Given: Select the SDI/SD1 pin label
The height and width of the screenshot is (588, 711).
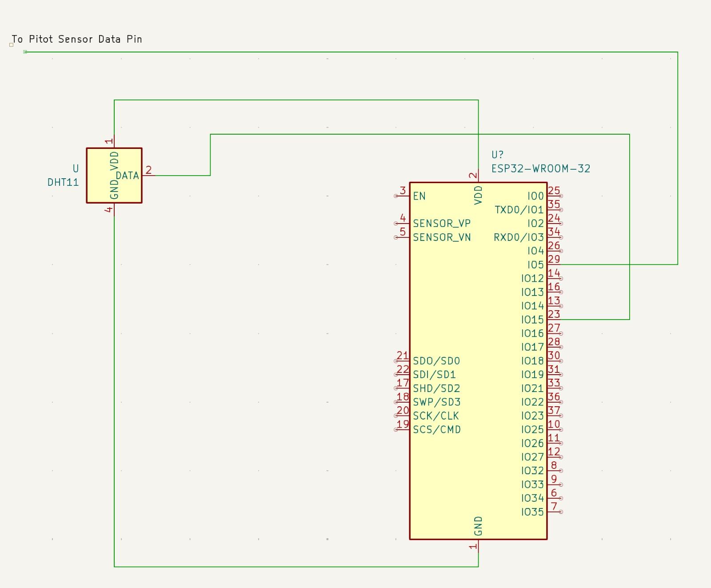Looking at the screenshot, I should pyautogui.click(x=434, y=375).
